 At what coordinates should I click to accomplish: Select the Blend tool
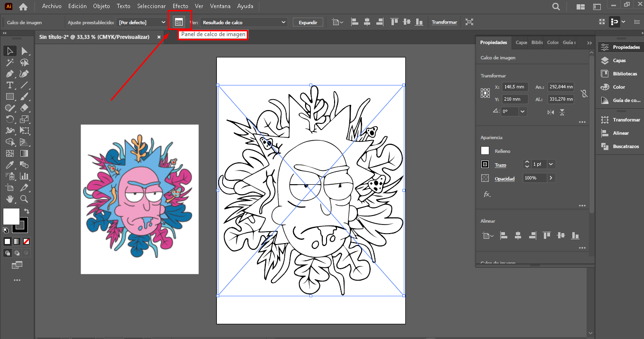point(24,165)
